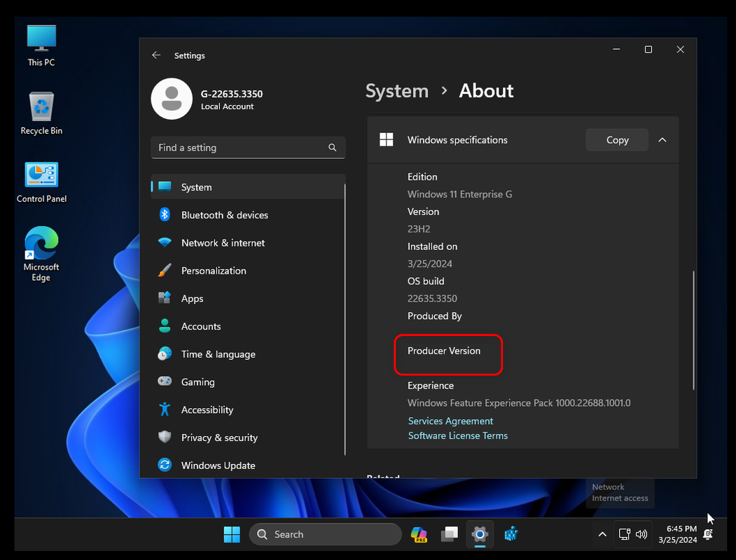Open Task View on taskbar

(x=449, y=534)
